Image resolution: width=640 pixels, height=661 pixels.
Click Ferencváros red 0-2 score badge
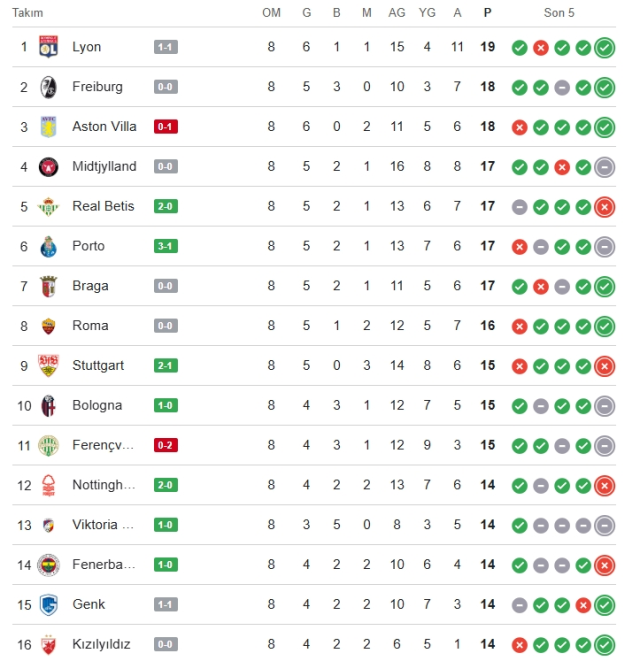point(166,445)
